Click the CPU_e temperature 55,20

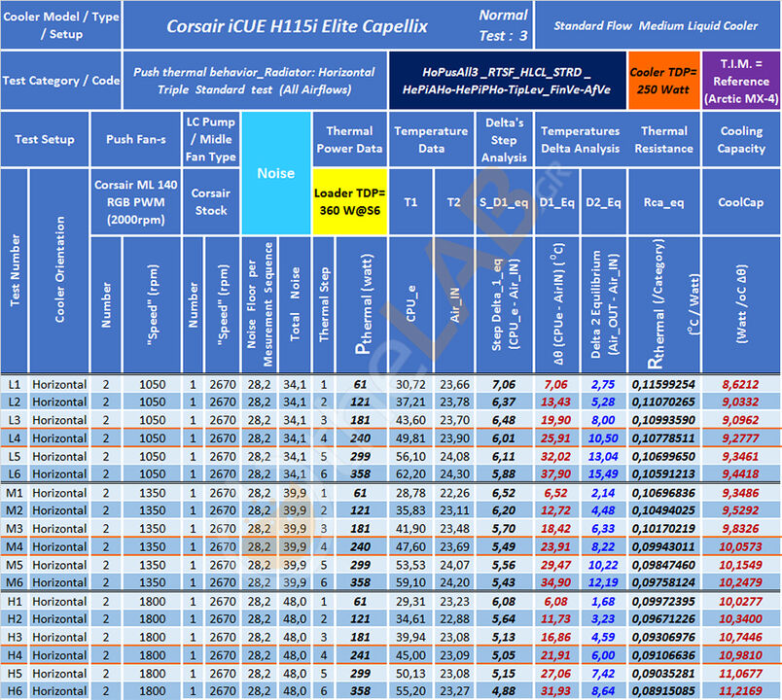[411, 691]
